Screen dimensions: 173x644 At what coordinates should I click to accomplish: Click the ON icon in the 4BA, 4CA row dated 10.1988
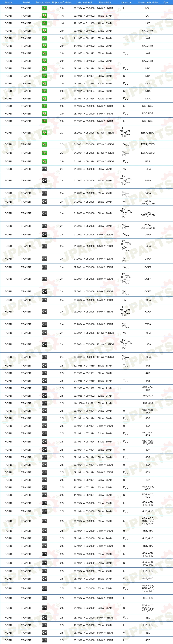(x=44, y=403)
